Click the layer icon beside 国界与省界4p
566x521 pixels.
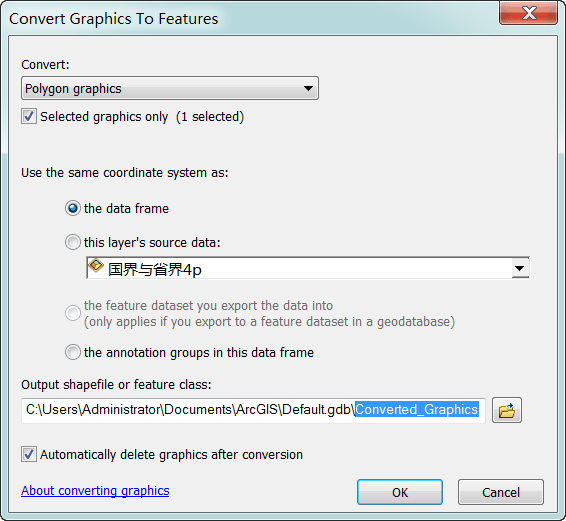(x=96, y=265)
